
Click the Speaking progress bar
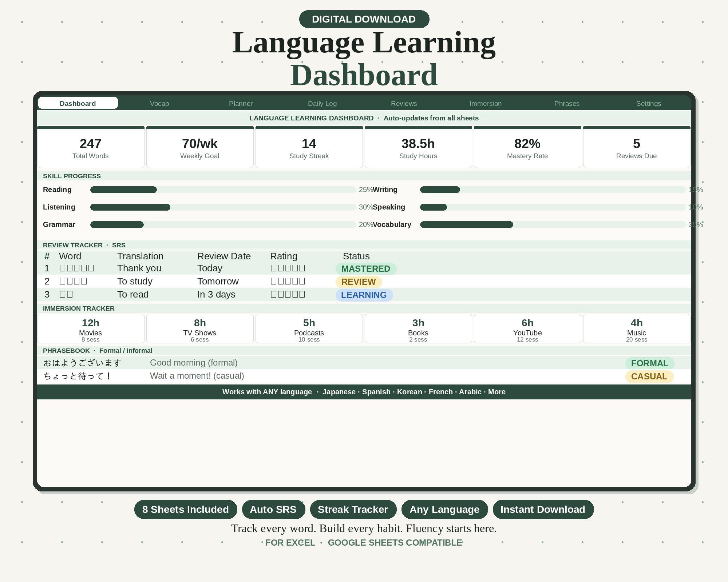(553, 207)
